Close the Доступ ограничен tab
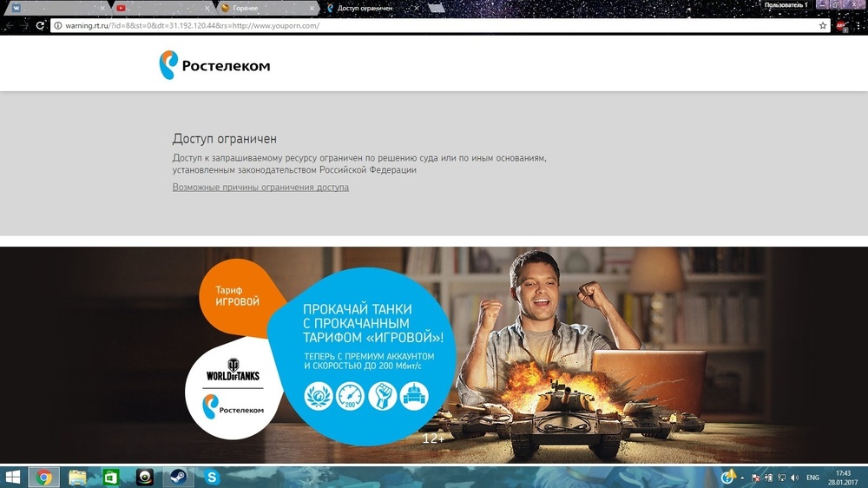The height and width of the screenshot is (488, 868). pyautogui.click(x=417, y=9)
